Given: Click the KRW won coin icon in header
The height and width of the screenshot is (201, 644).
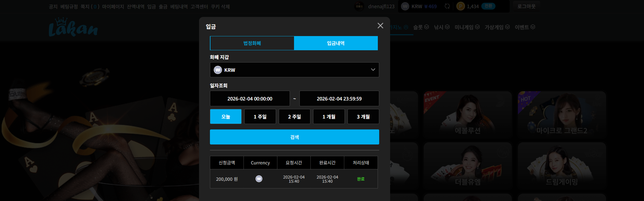Looking at the screenshot, I should [405, 6].
